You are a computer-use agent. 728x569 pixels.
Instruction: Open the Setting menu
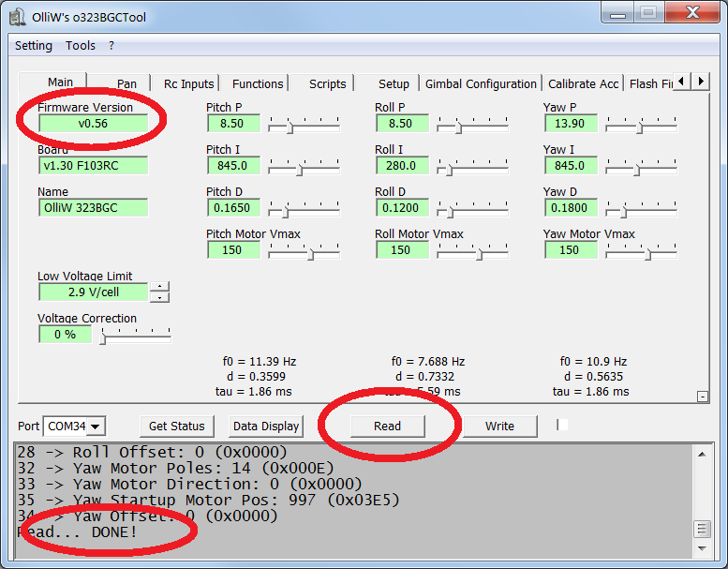34,45
